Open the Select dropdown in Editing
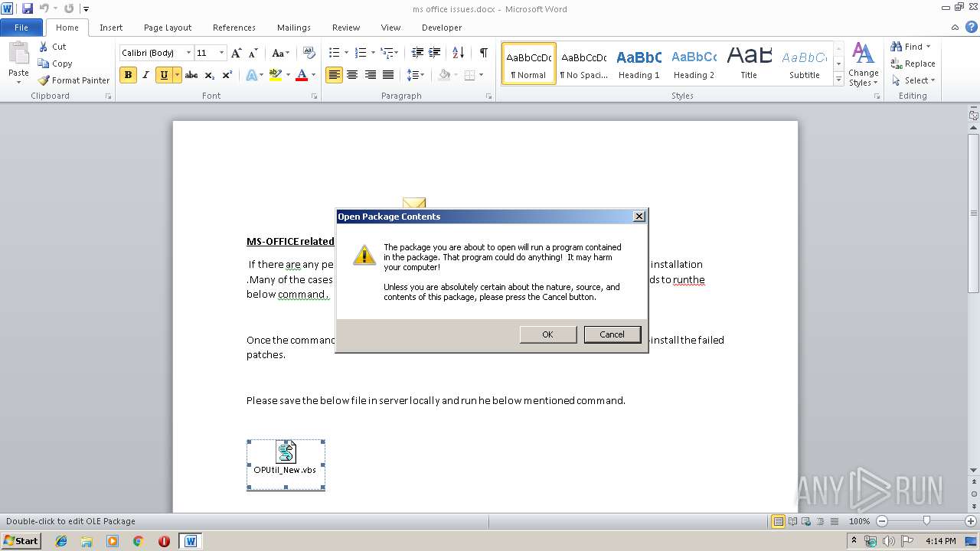980x551 pixels. click(x=913, y=80)
